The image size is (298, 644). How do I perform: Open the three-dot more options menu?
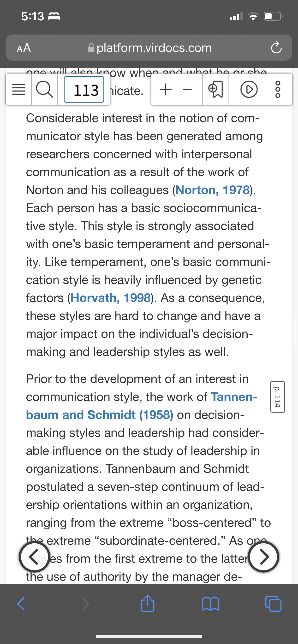click(278, 89)
